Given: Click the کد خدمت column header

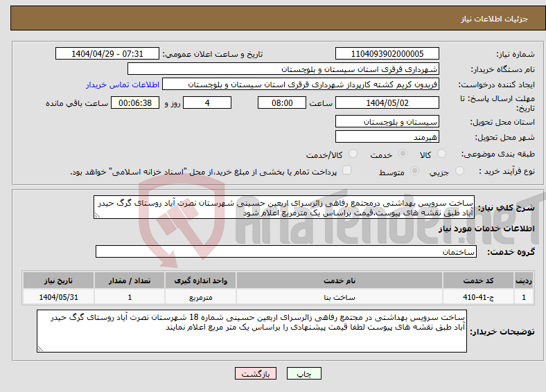Looking at the screenshot, I should pyautogui.click(x=479, y=280).
